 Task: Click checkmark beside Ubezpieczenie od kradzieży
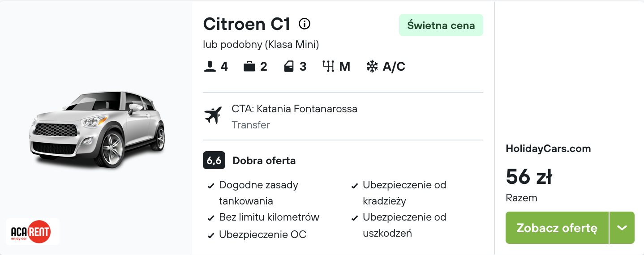coord(354,186)
